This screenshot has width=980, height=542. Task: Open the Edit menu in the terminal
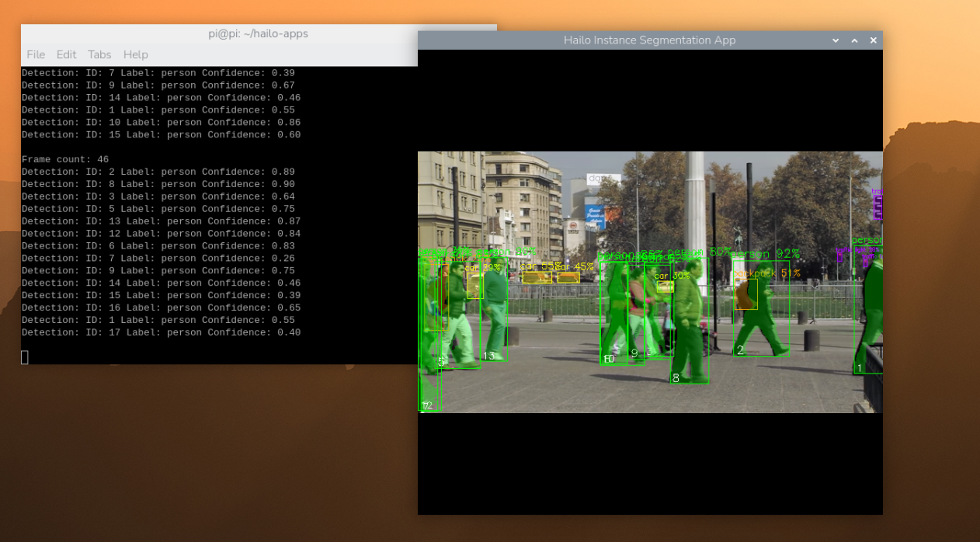click(x=66, y=54)
